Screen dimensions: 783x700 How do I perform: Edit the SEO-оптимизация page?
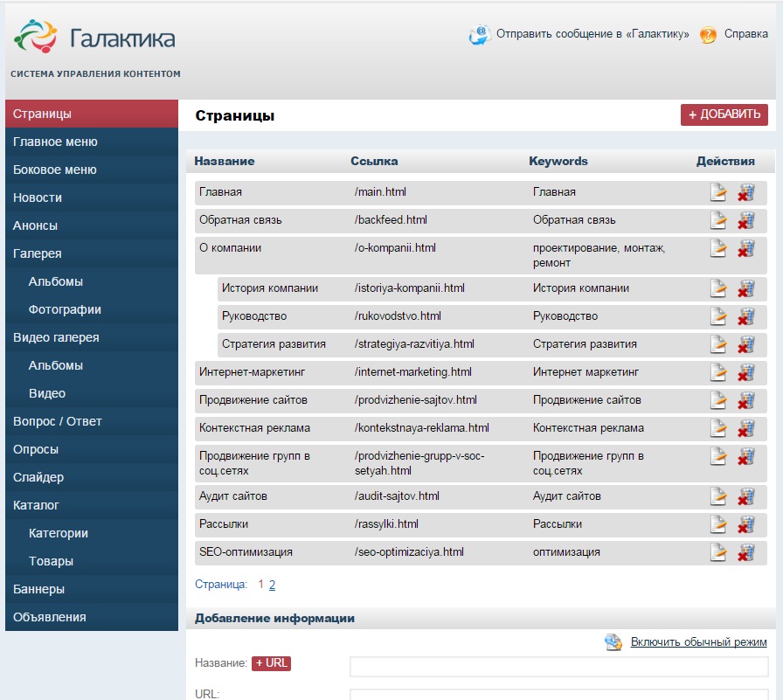pyautogui.click(x=718, y=551)
